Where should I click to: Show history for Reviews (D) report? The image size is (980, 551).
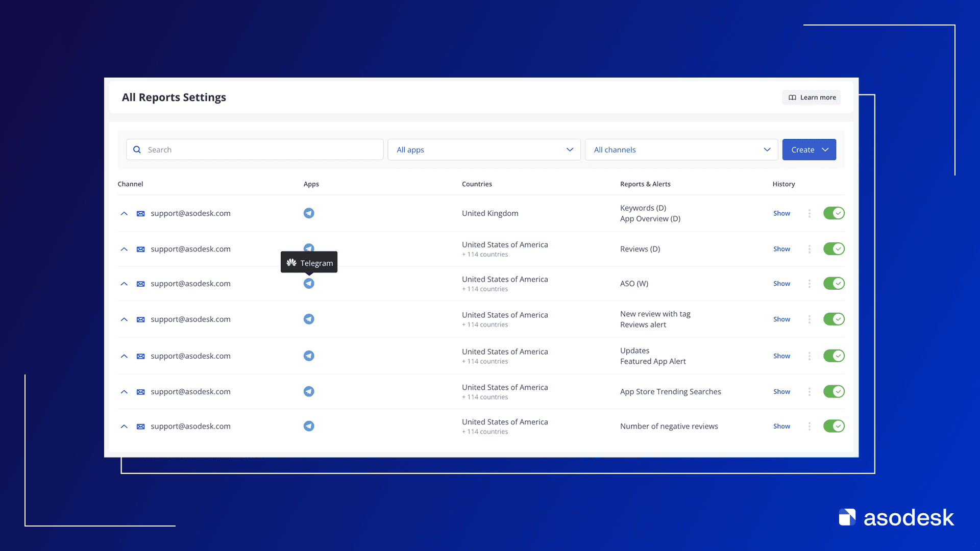(781, 249)
